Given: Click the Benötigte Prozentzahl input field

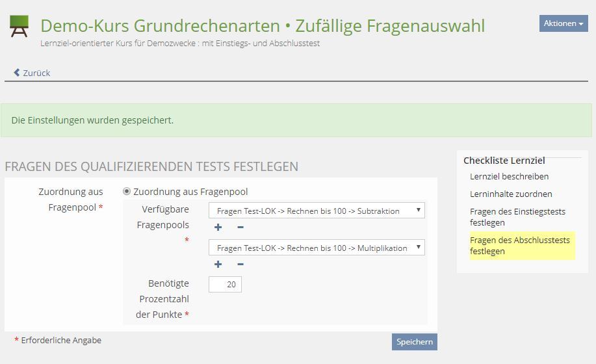Looking at the screenshot, I should pos(225,285).
